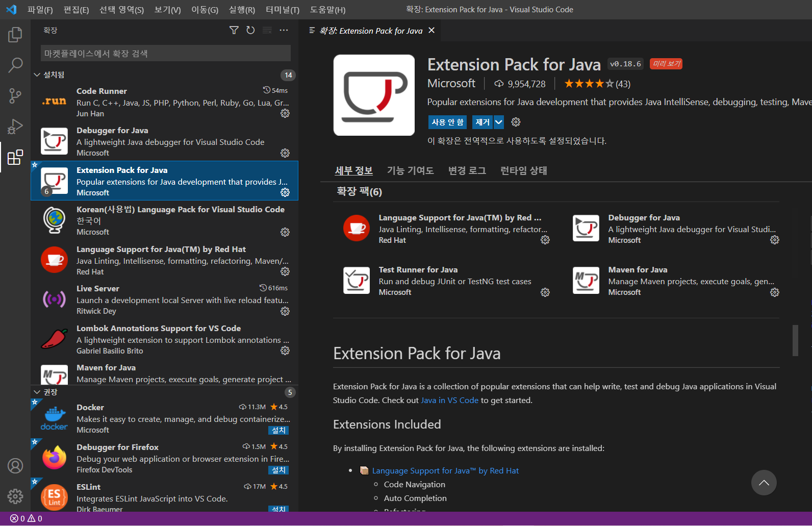812x526 pixels.
Task: Click the details page vertical scrollbar
Action: point(795,340)
